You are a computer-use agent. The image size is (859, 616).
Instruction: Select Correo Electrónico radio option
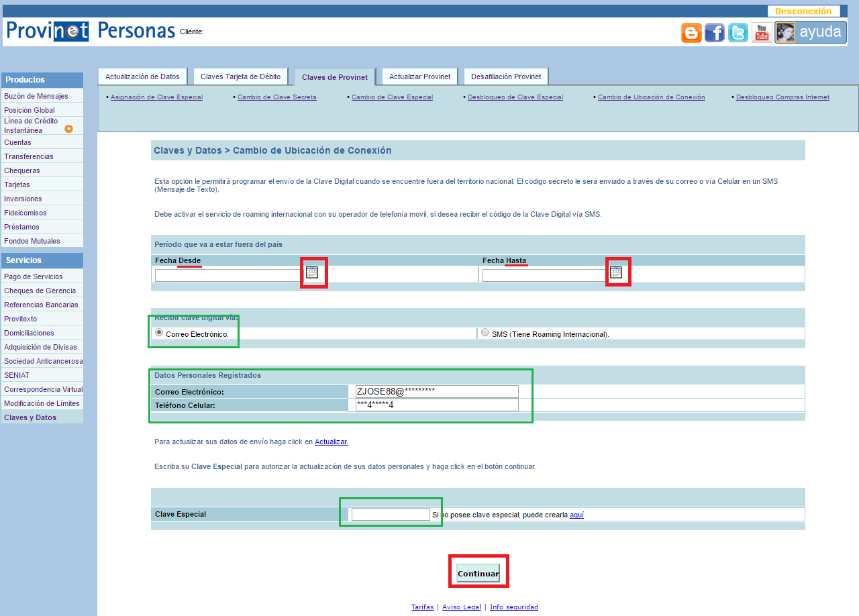(159, 333)
